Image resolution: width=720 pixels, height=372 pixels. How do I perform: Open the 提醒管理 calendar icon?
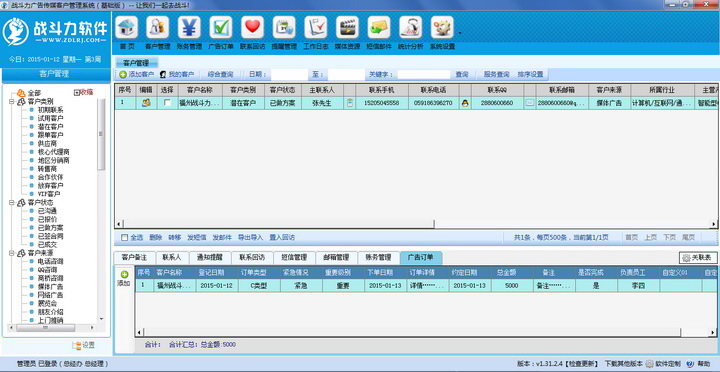pyautogui.click(x=284, y=28)
